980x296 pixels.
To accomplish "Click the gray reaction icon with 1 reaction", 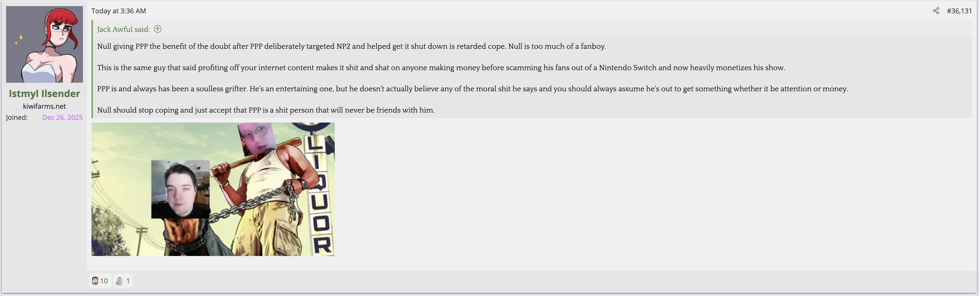I will pos(119,281).
